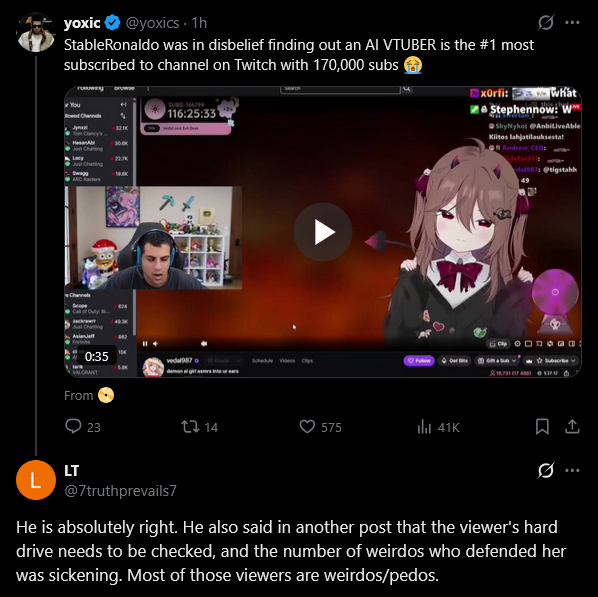Open the @yoxics handle link

tap(152, 23)
